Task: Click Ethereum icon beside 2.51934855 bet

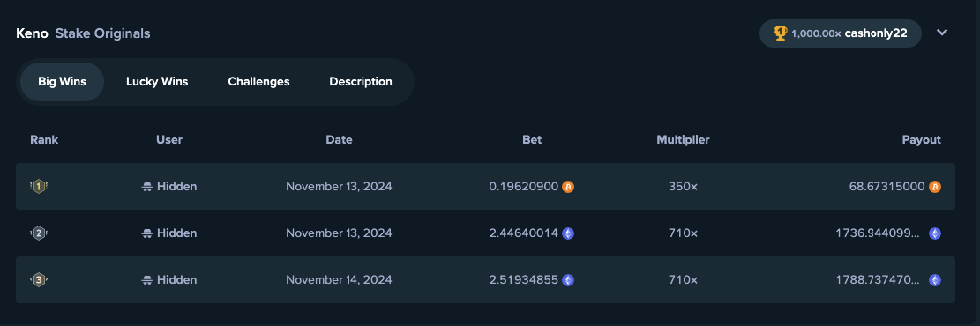Action: [x=568, y=280]
